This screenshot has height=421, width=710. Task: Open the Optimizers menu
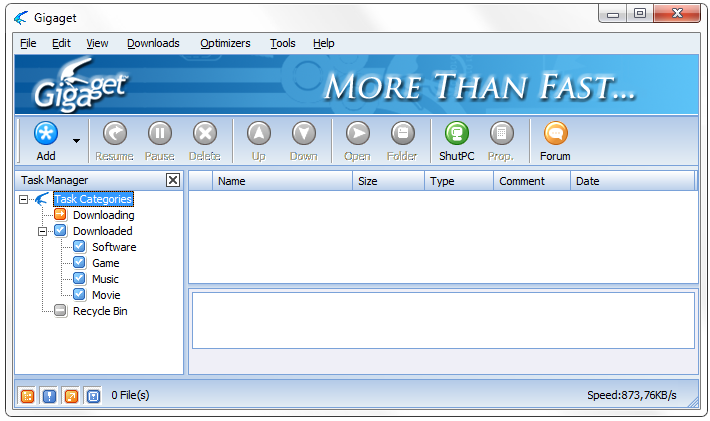[225, 43]
